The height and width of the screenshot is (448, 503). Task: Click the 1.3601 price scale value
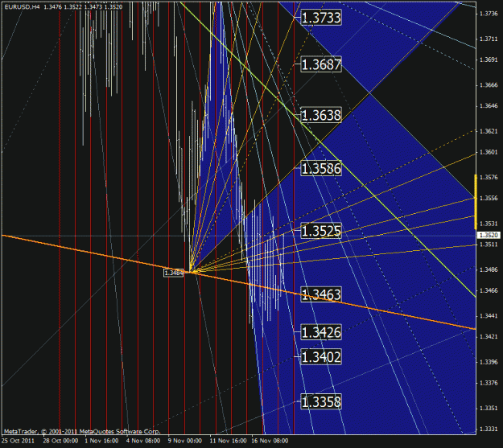pyautogui.click(x=489, y=152)
